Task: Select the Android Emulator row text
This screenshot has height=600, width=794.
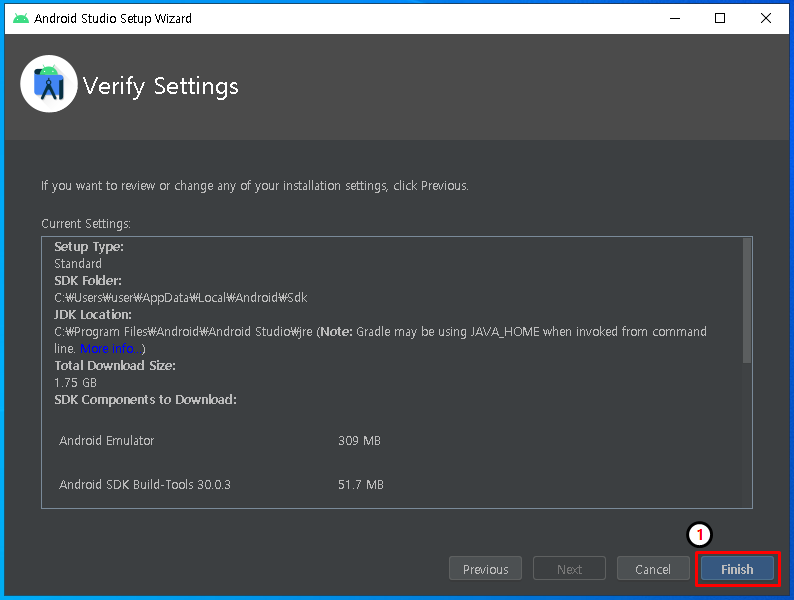Action: pos(106,441)
